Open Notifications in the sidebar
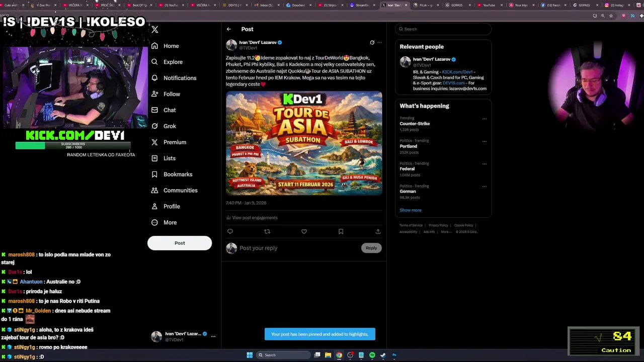 [x=174, y=78]
